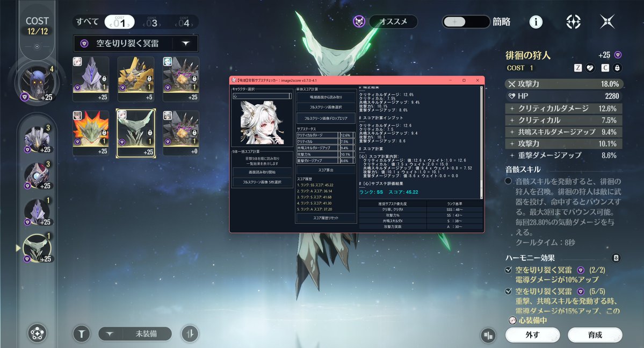The height and width of the screenshot is (348, 644).
Task: Select the cost 4 main echo slot
Action: (x=37, y=83)
